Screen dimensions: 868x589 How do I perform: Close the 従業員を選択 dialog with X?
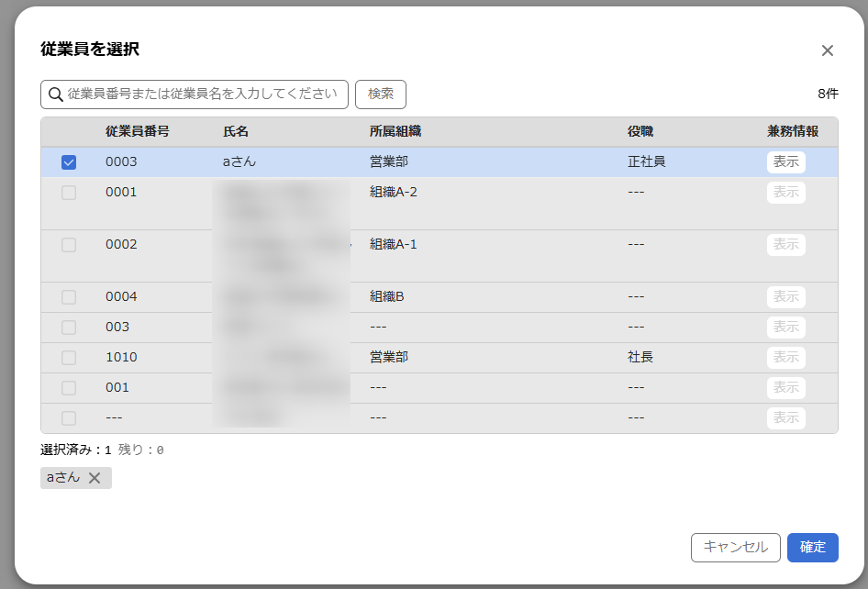point(827,50)
